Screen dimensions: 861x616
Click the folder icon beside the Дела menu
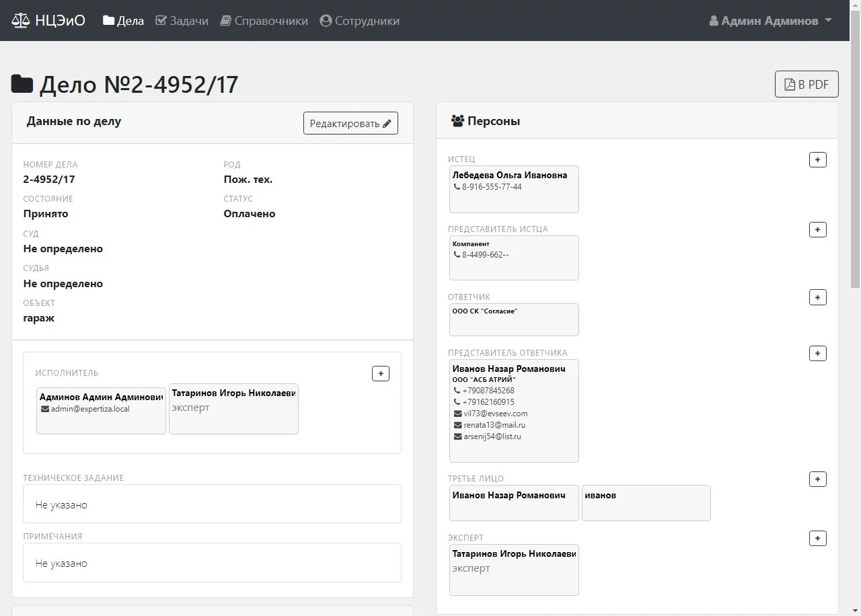tap(108, 20)
